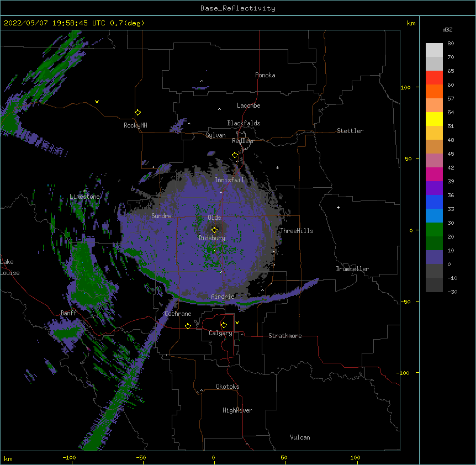Pick the bright yellow swatch in dBZ legend
476x465 pixels.
tap(434, 119)
